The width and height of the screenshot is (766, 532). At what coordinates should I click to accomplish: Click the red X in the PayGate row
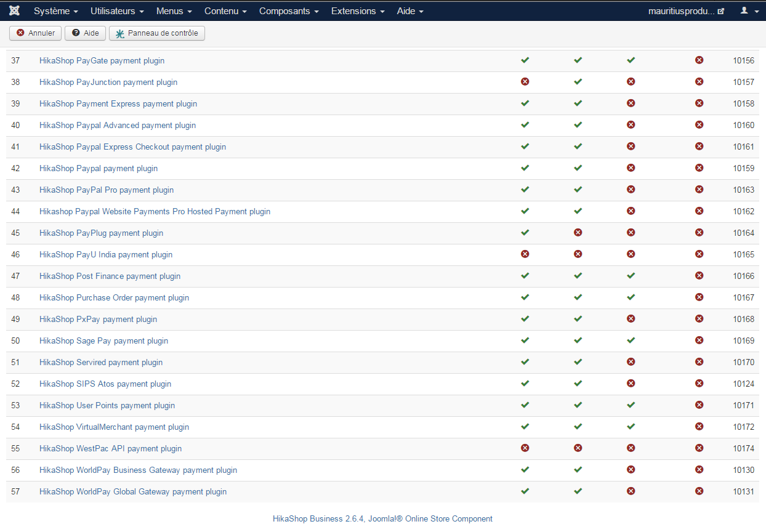[x=699, y=60]
